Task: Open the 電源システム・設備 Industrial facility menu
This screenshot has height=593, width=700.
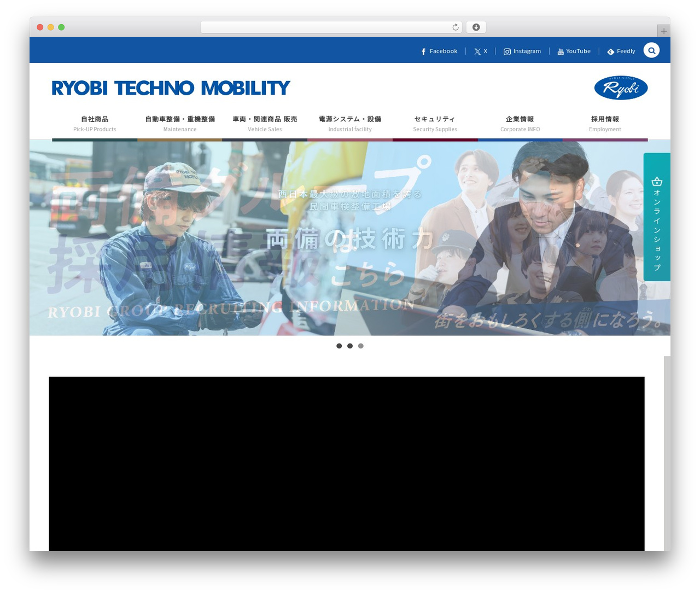Action: pyautogui.click(x=350, y=124)
